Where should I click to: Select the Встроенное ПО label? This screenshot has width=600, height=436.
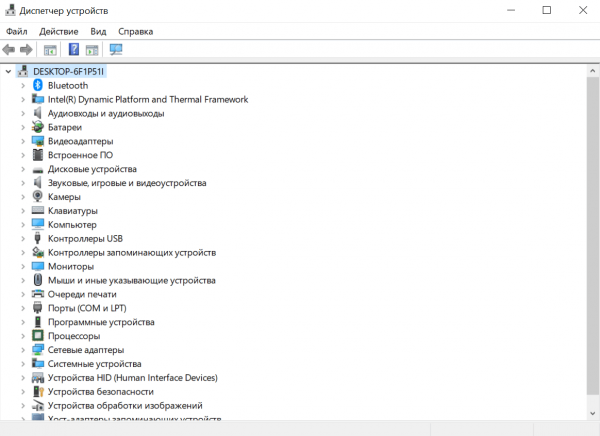pyautogui.click(x=80, y=155)
